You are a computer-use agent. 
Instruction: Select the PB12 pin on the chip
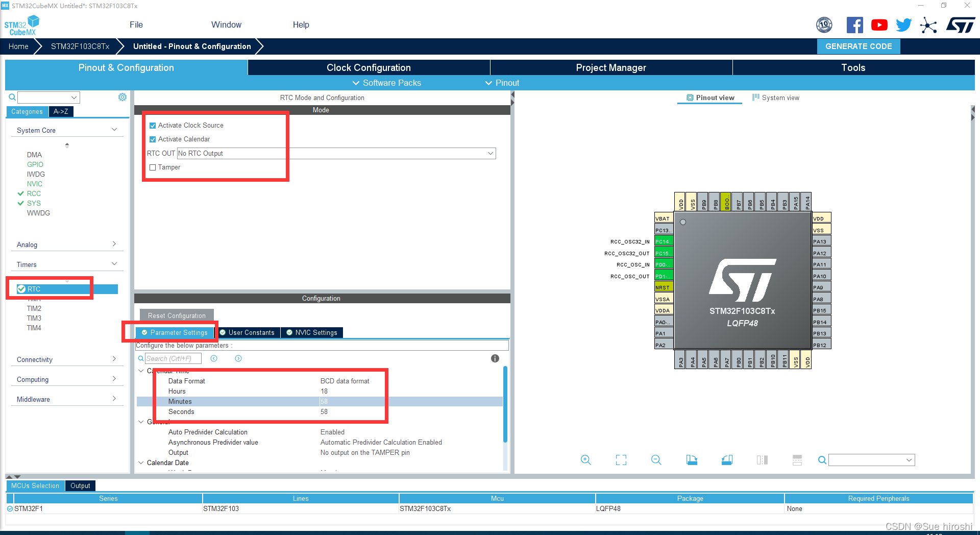click(x=822, y=345)
